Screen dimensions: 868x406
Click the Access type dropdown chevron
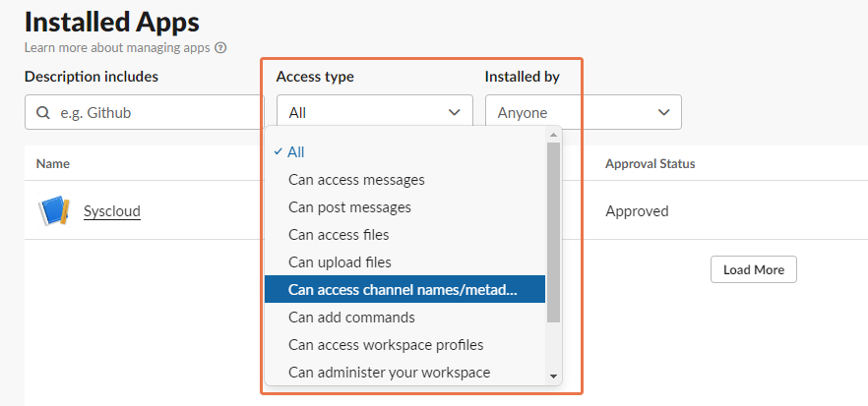point(455,113)
